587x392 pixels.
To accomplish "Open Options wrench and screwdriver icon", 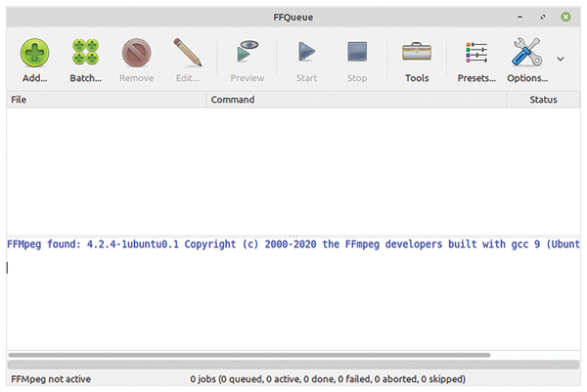I will (526, 52).
